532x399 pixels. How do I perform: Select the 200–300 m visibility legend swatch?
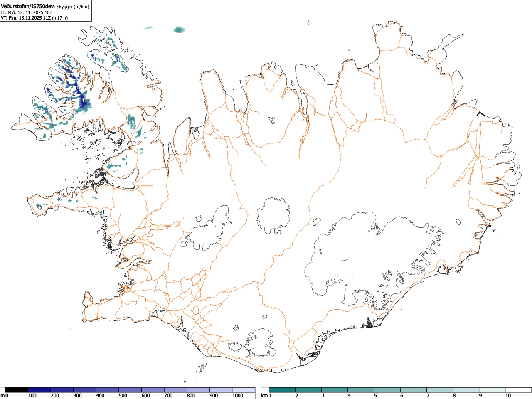tap(62, 390)
